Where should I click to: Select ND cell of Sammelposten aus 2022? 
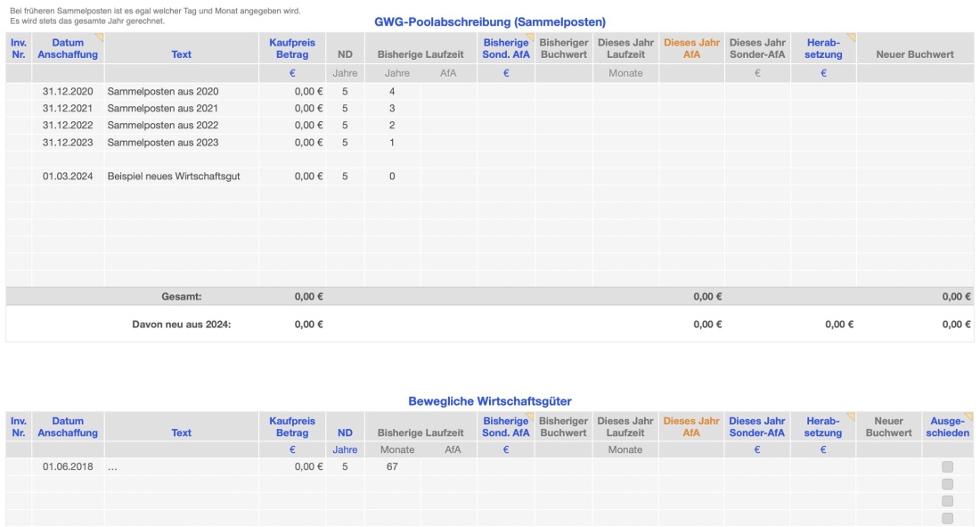pos(345,126)
